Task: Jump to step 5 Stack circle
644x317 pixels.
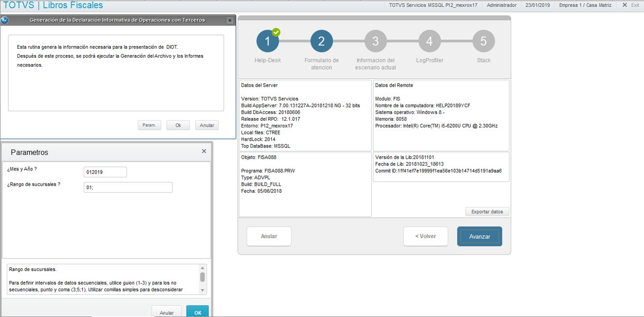Action: (x=484, y=41)
